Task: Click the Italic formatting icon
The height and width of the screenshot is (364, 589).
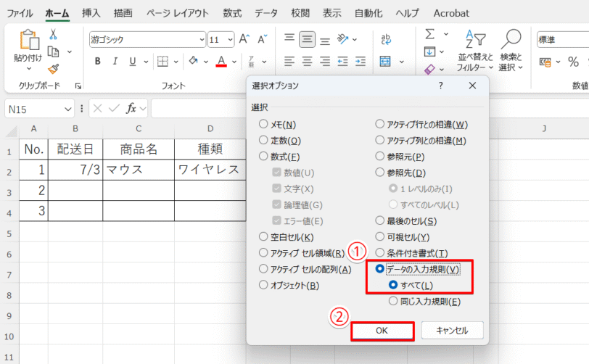Action: [x=115, y=61]
